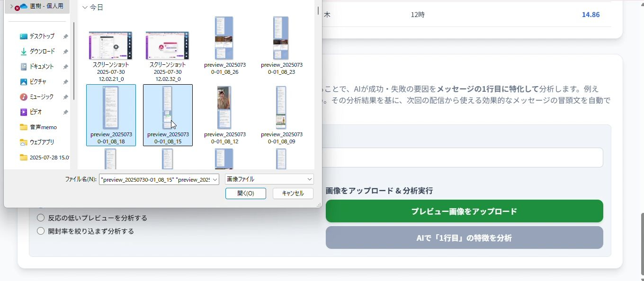This screenshot has width=644, height=281.
Task: Click the ダウンロード label in sidebar
Action: (42, 52)
